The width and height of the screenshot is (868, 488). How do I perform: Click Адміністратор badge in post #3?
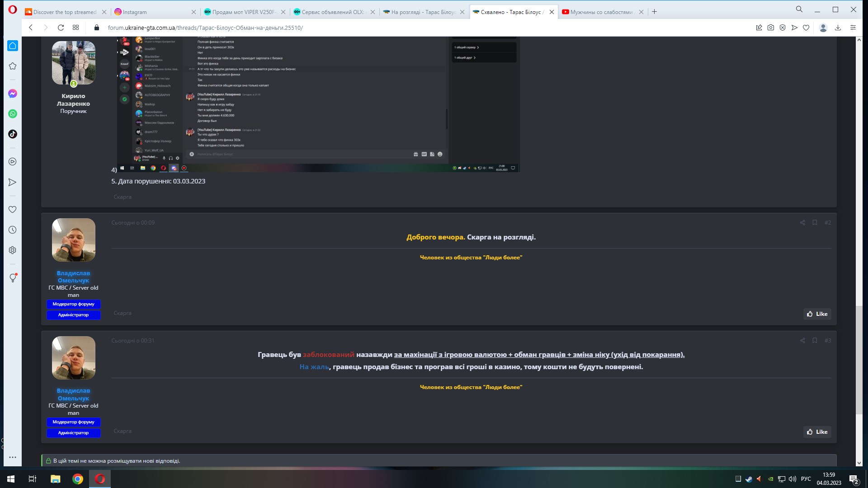pyautogui.click(x=73, y=433)
